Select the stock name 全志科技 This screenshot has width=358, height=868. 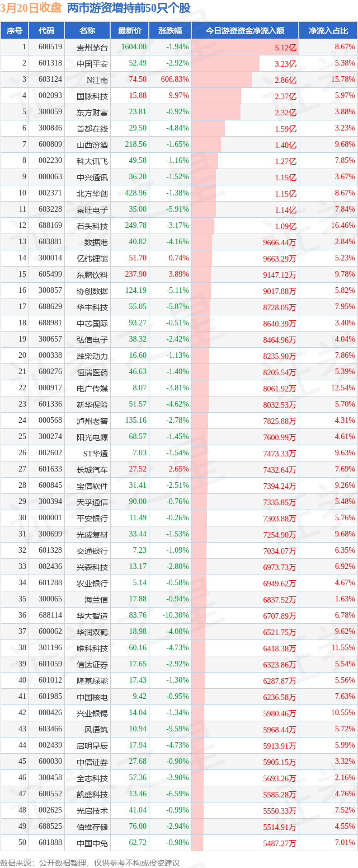[93, 778]
